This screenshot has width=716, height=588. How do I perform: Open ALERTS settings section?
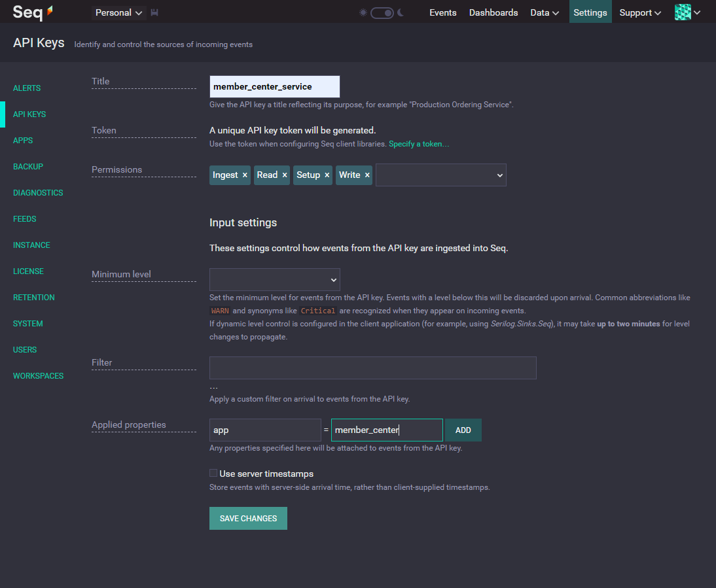[27, 88]
